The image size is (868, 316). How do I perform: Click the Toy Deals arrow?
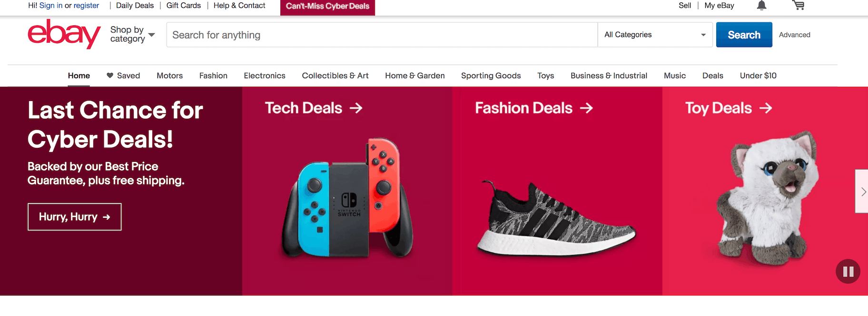(766, 108)
